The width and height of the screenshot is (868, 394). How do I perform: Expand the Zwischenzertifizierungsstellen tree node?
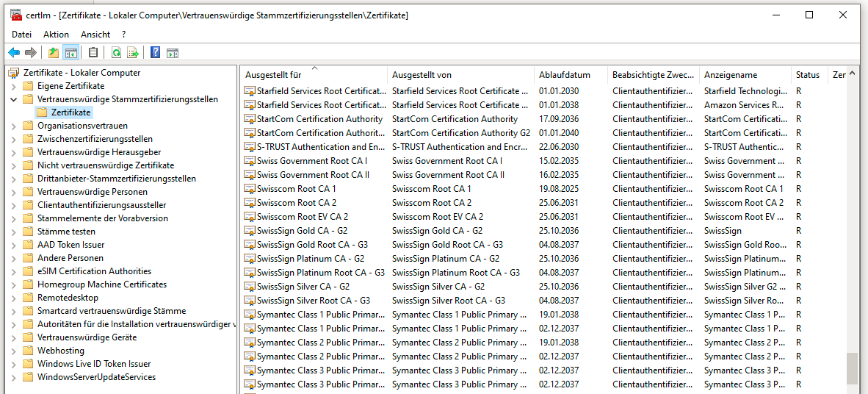click(x=13, y=139)
